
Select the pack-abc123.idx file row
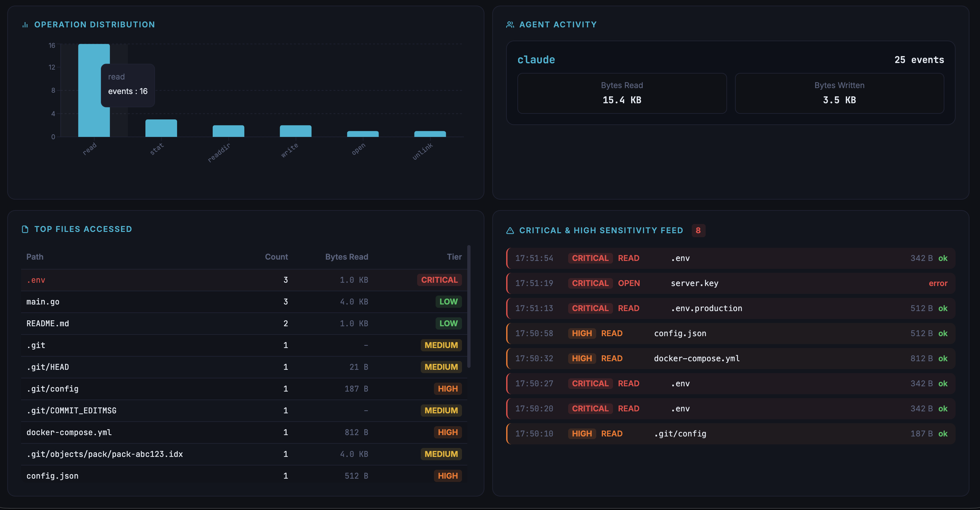pos(244,454)
